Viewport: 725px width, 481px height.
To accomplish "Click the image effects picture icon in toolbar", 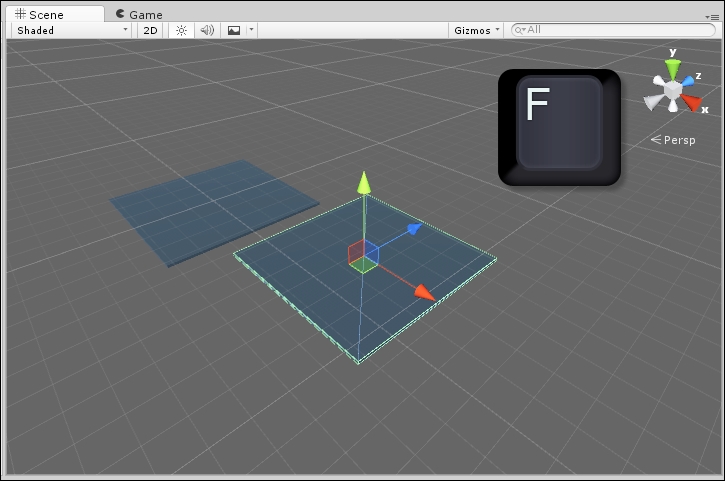I will click(x=234, y=30).
